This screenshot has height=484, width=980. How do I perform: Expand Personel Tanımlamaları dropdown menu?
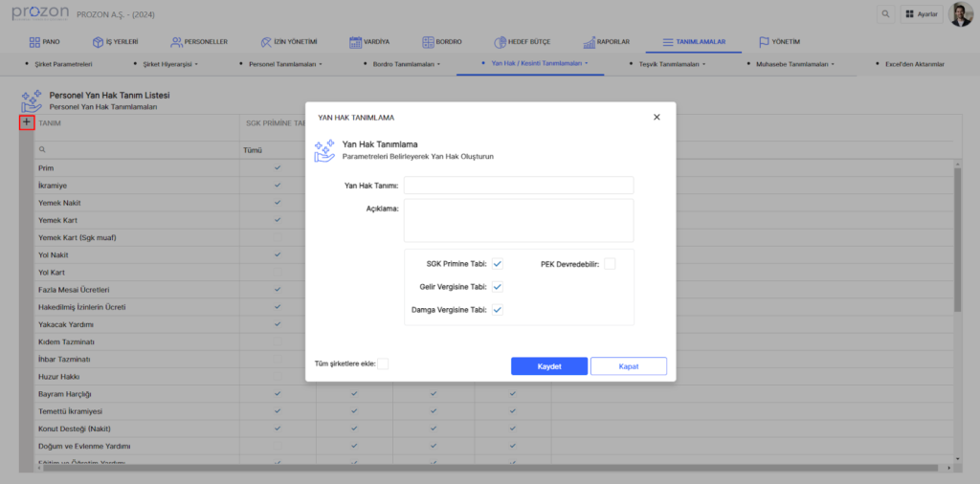(284, 64)
